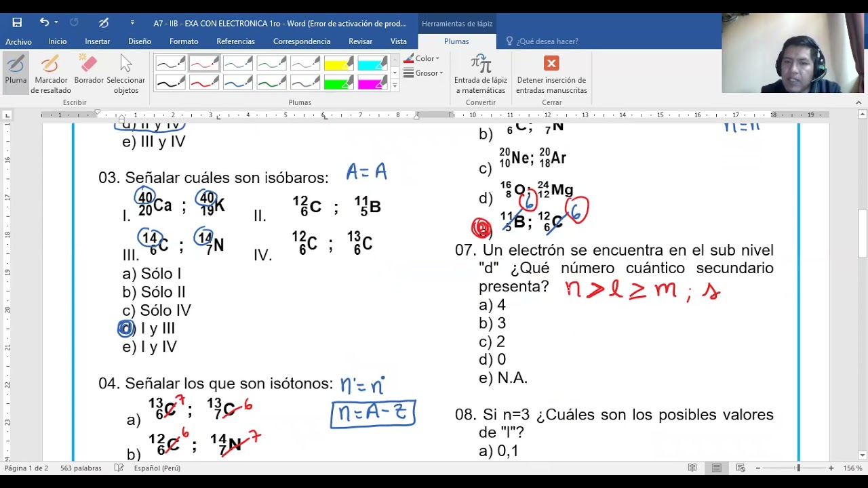The height and width of the screenshot is (488, 868).
Task: Click the vertical scrollbar thumb
Action: coord(862,234)
